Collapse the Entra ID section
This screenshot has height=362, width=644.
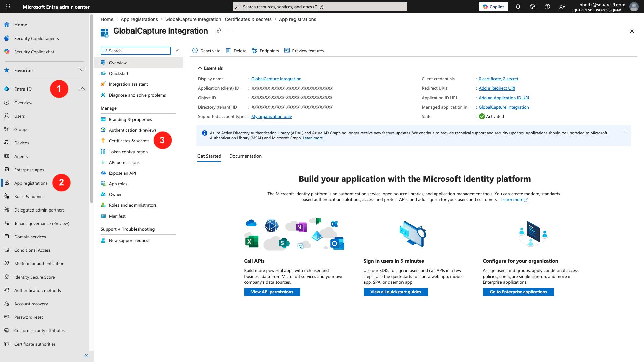click(x=82, y=89)
